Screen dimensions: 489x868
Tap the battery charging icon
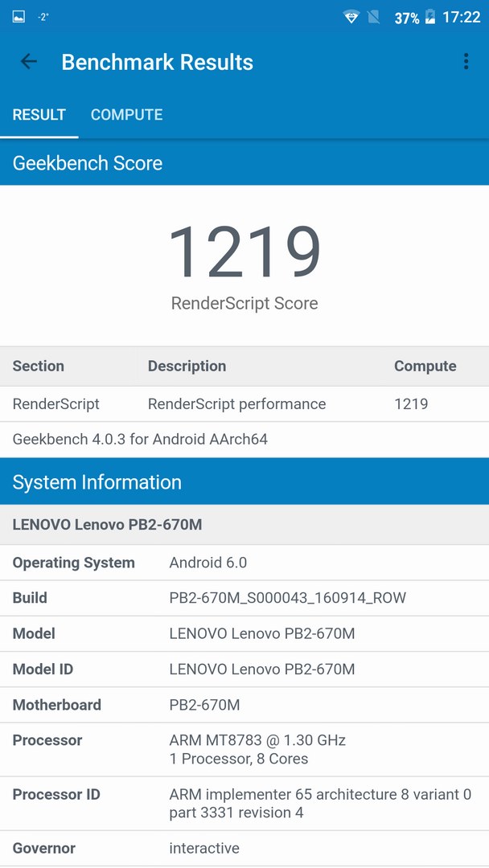[430, 17]
